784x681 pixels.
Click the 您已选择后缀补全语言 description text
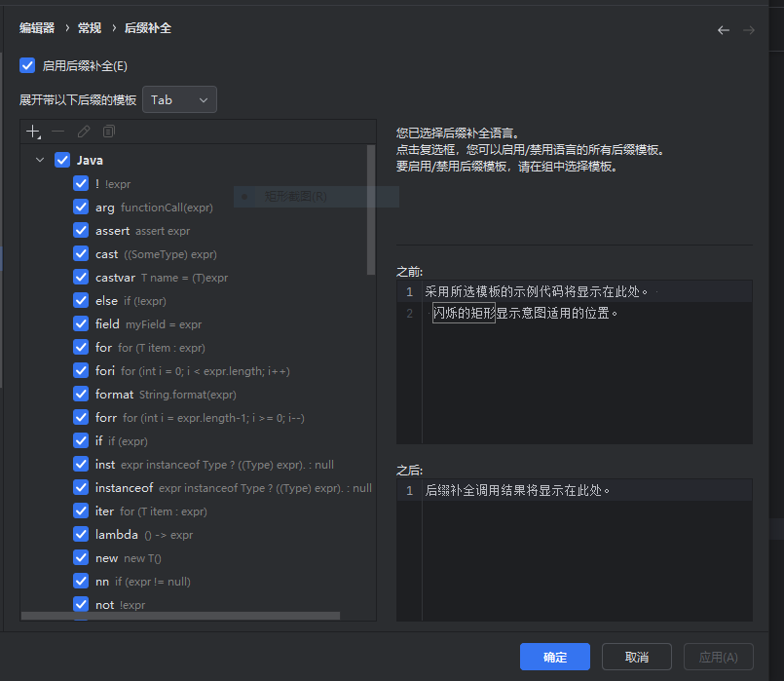point(458,133)
